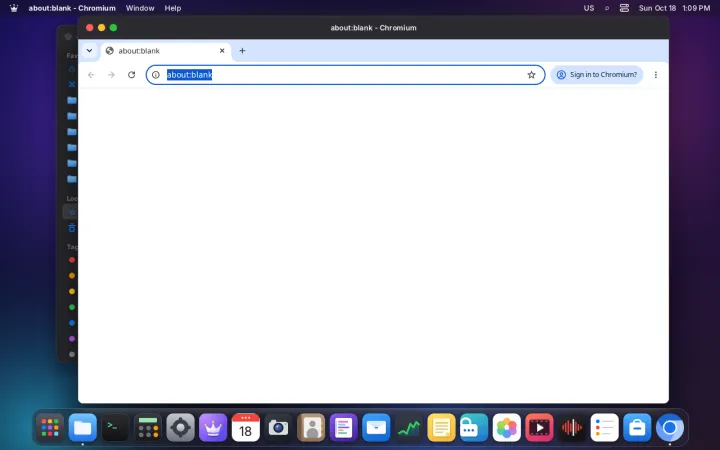Open the red video player app in dock

[540, 428]
